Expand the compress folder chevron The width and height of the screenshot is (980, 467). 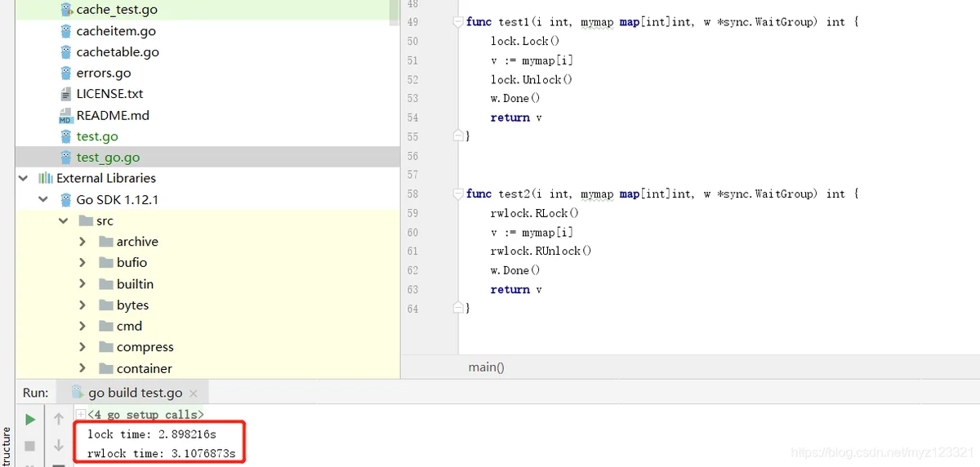(x=82, y=347)
